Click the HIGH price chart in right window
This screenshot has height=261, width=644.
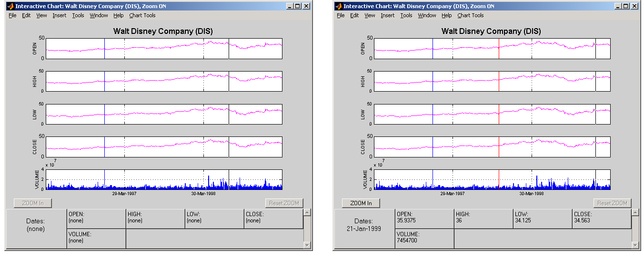pyautogui.click(x=492, y=81)
